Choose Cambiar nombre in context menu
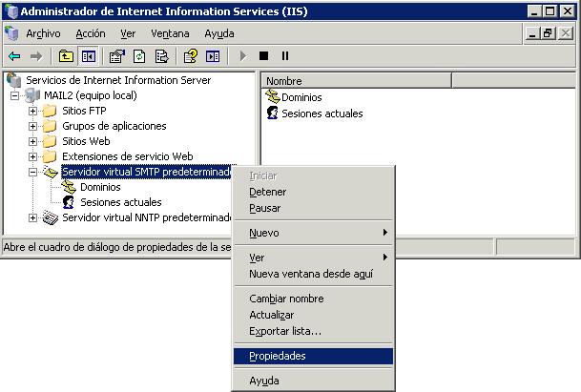Viewport: 581px width, 392px height. click(x=313, y=299)
